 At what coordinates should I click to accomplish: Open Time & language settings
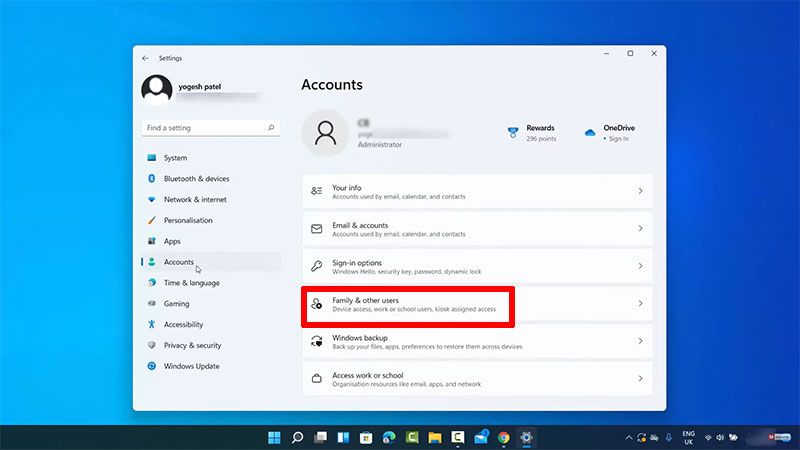211,283
